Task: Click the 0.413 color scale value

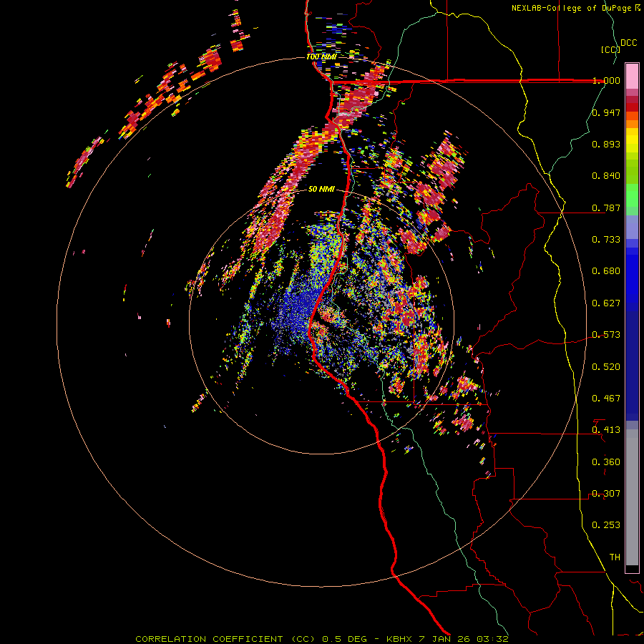Action: [606, 430]
